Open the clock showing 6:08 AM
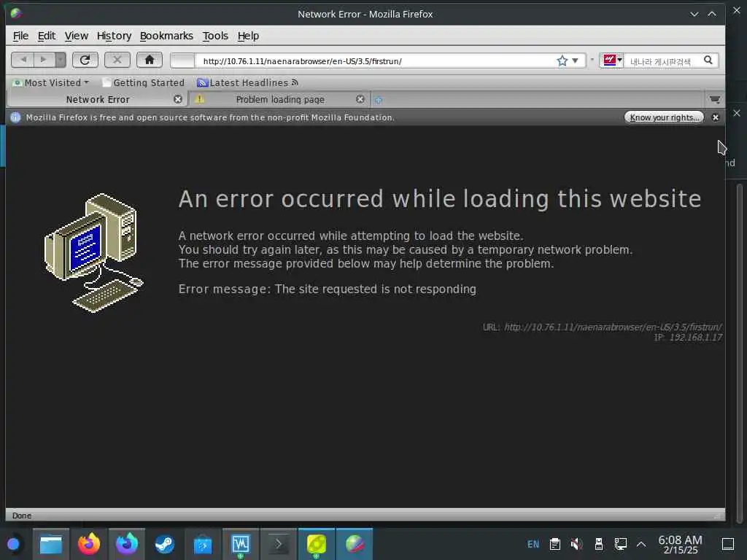Viewport: 747px width, 560px height. tap(680, 544)
